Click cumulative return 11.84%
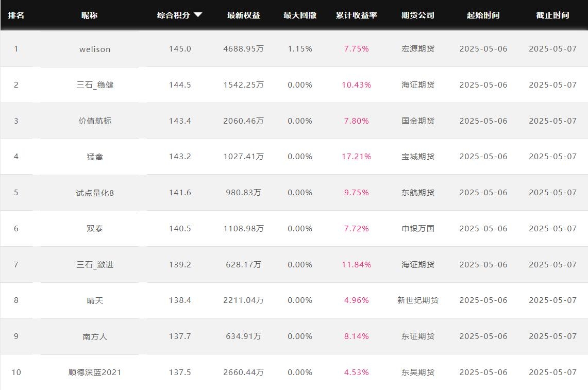This screenshot has height=390, width=588. [x=356, y=264]
